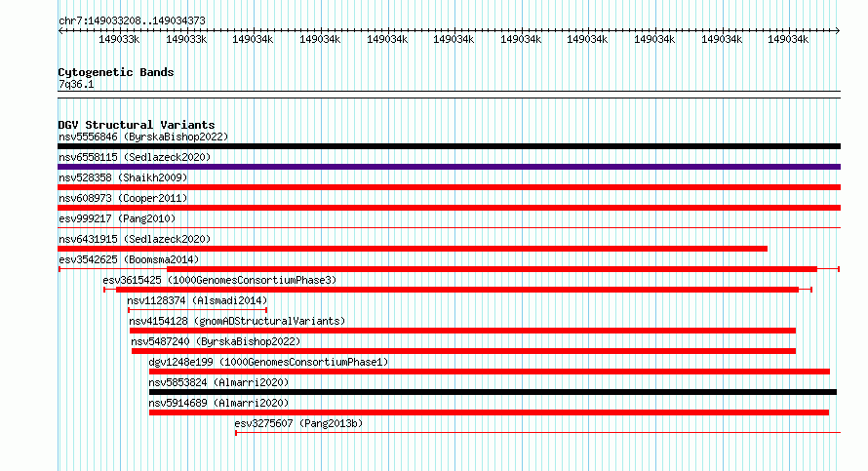Open esv3275607 (Pang2013b) label
Viewport: 868px width, 471px height.
298,423
